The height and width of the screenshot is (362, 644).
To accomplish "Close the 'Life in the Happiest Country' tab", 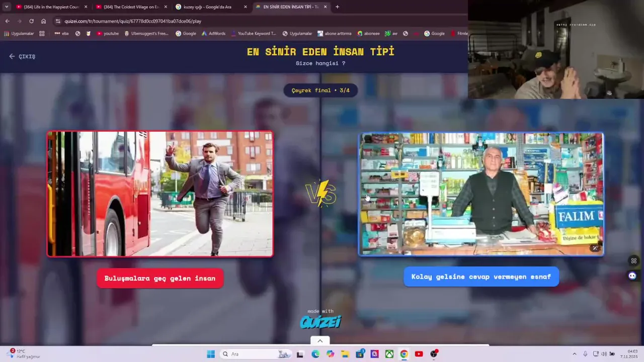I will pos(86,7).
